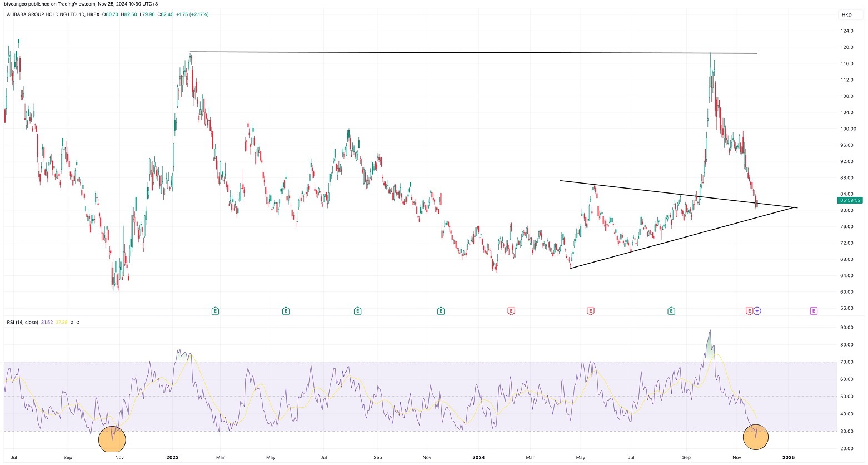Click the high price value H82.50
The image size is (868, 465).
pos(129,14)
